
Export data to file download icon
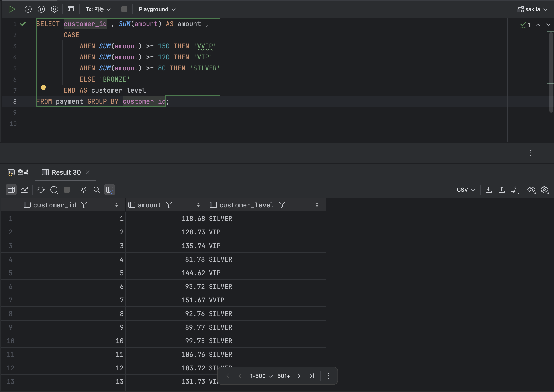(x=489, y=190)
